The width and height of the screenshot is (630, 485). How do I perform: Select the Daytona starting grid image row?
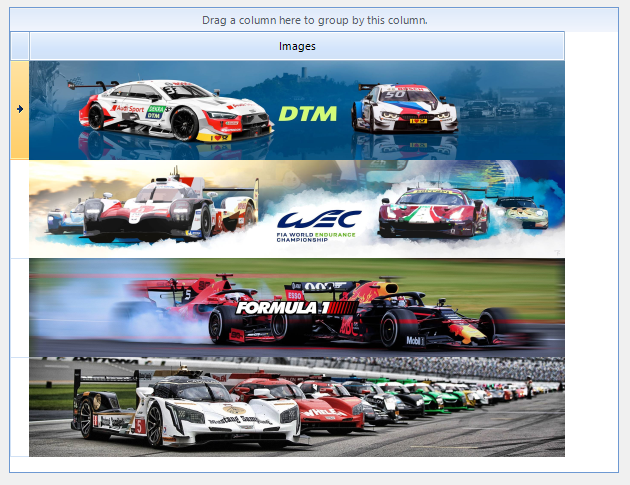297,407
